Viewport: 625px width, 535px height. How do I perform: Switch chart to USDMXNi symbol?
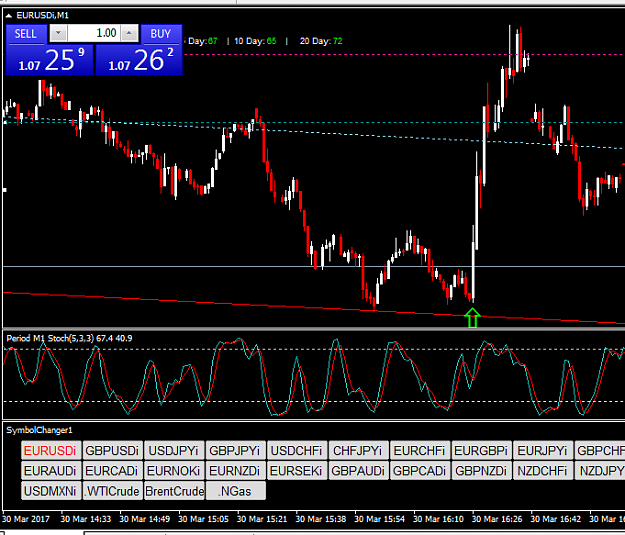[x=51, y=491]
